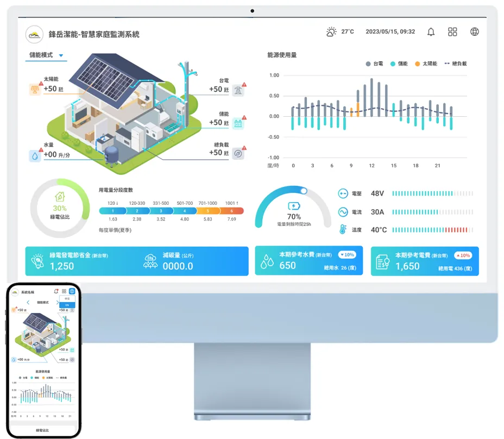Click the phone's 綠電佔比 bottom panel
The width and height of the screenshot is (504, 439).
tap(42, 430)
